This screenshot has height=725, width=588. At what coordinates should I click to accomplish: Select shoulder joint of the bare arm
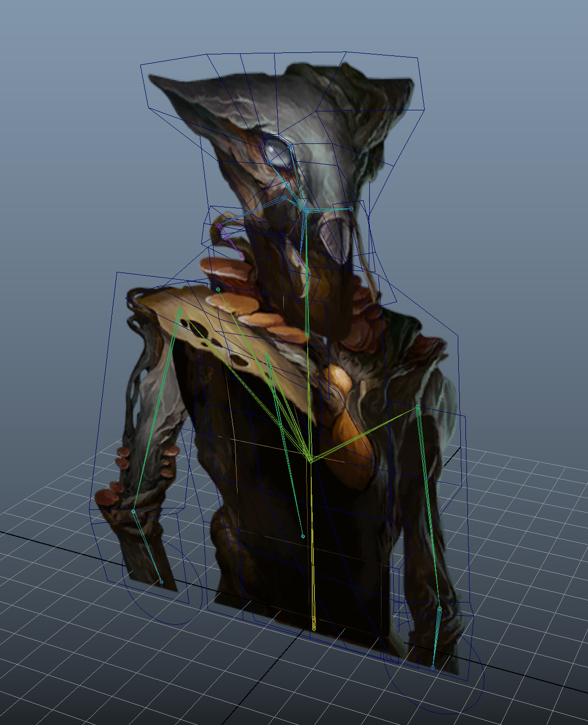[x=418, y=407]
